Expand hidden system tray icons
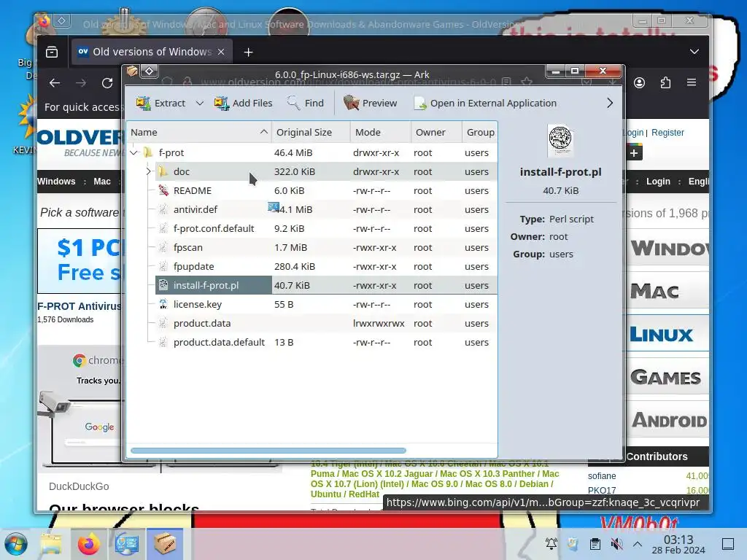 [x=638, y=544]
